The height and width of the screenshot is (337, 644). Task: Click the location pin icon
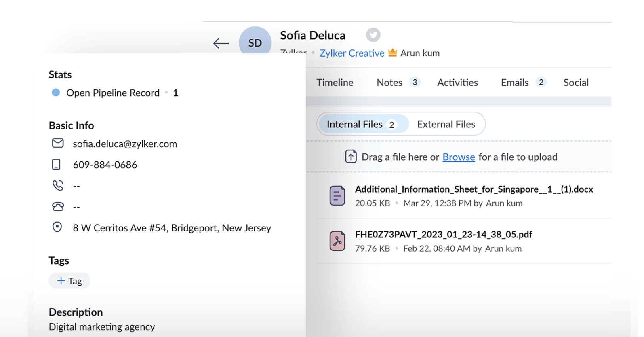click(57, 227)
